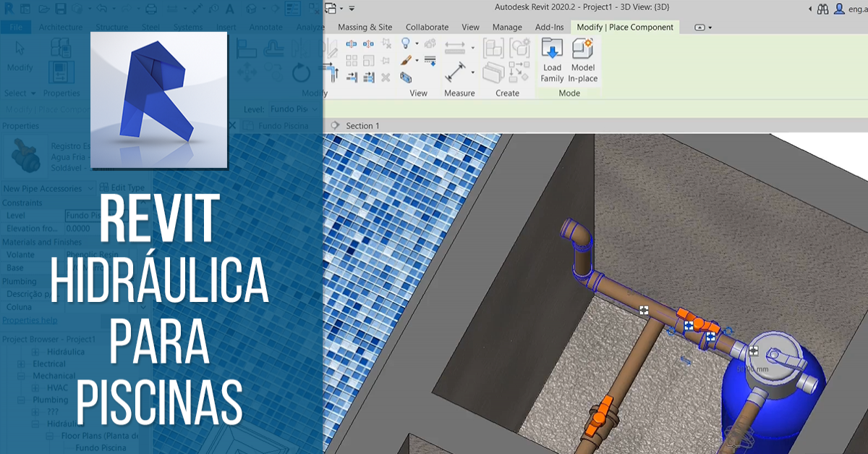Select the Rotate tool icon
The height and width of the screenshot is (454, 868).
tap(301, 72)
